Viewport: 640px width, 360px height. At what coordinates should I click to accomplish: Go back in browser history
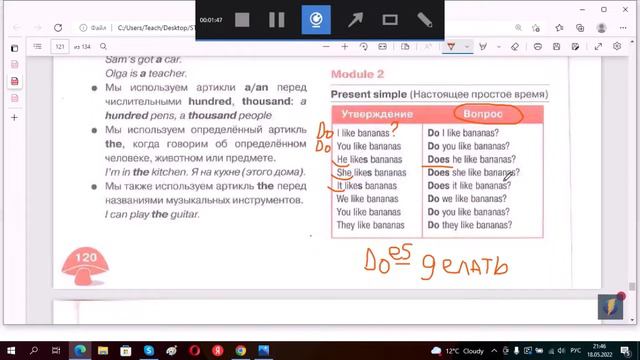(x=16, y=28)
